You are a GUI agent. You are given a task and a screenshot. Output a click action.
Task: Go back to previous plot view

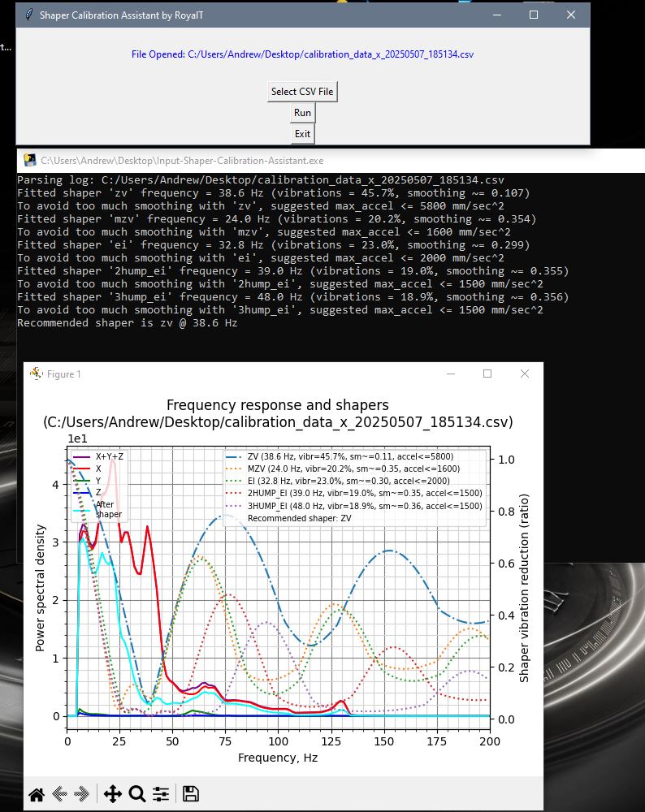(x=59, y=794)
